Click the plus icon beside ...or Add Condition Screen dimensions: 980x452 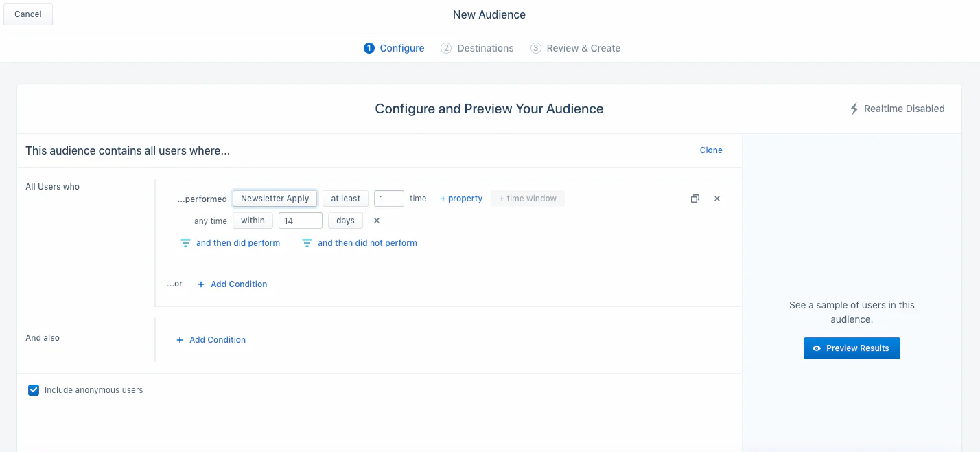point(201,284)
